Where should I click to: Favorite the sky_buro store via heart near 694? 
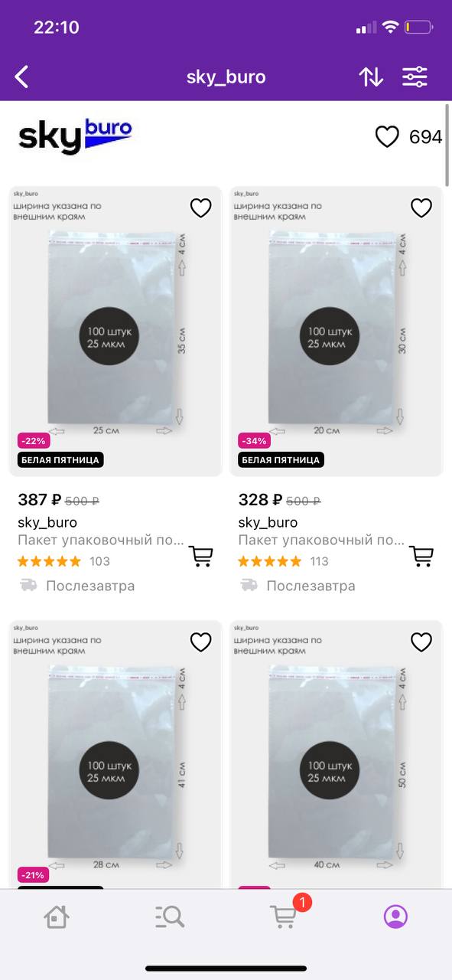pyautogui.click(x=387, y=137)
